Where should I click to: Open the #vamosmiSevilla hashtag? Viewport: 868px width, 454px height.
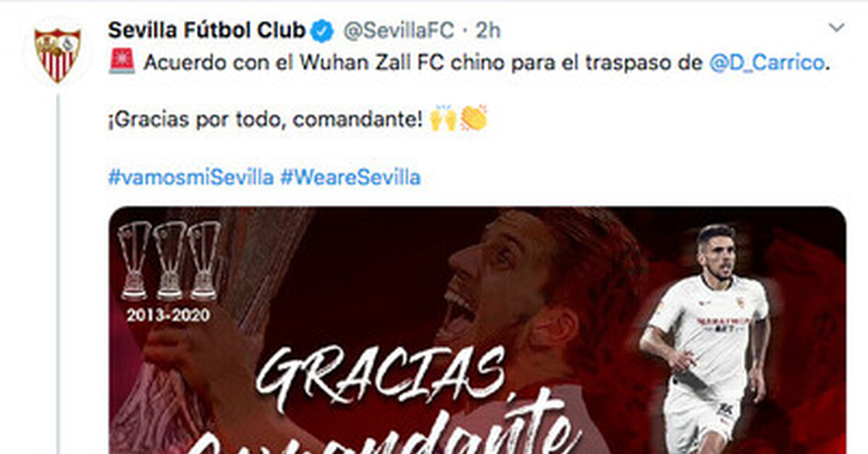point(191,177)
